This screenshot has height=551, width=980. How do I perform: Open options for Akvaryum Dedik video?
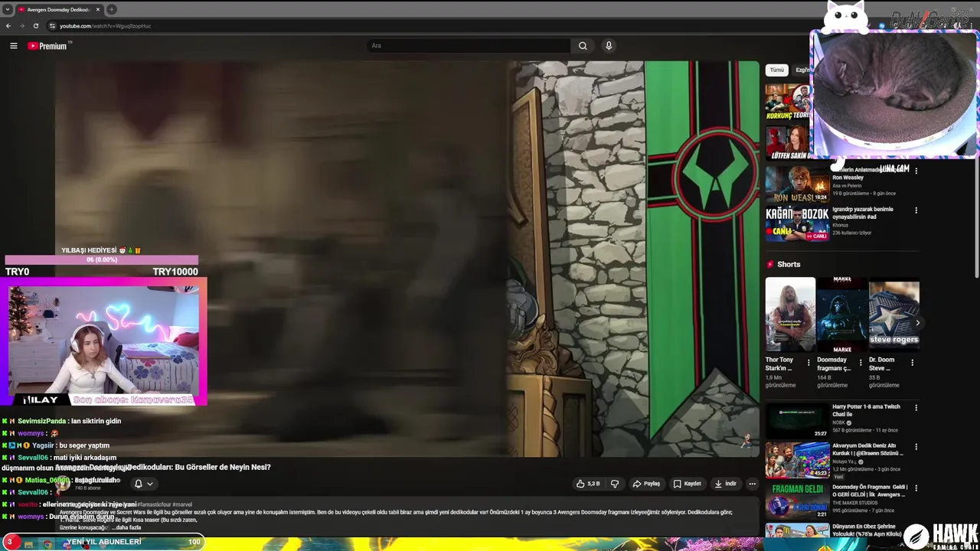tap(916, 447)
